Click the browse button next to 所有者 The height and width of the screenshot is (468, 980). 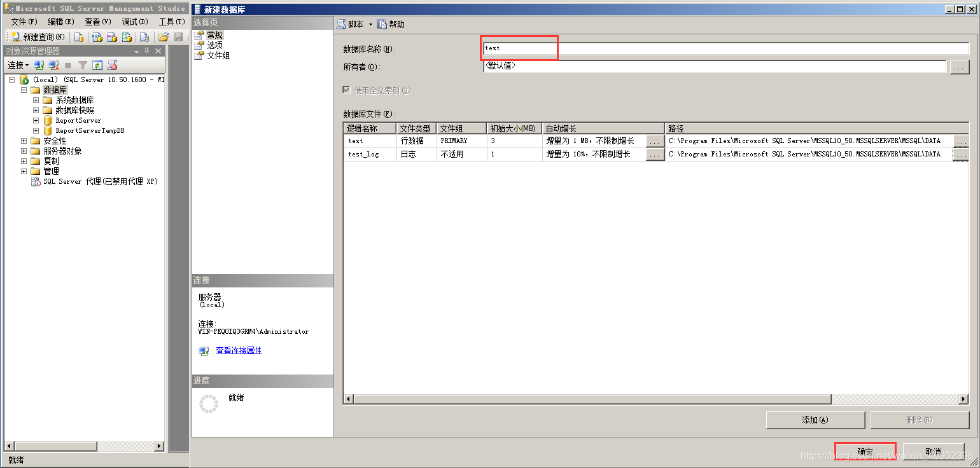click(959, 67)
